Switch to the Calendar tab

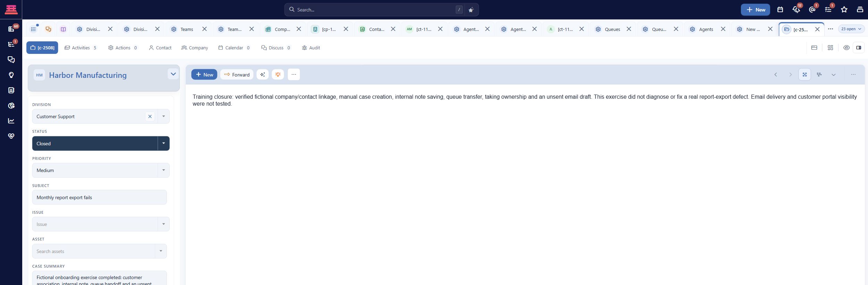tap(234, 48)
